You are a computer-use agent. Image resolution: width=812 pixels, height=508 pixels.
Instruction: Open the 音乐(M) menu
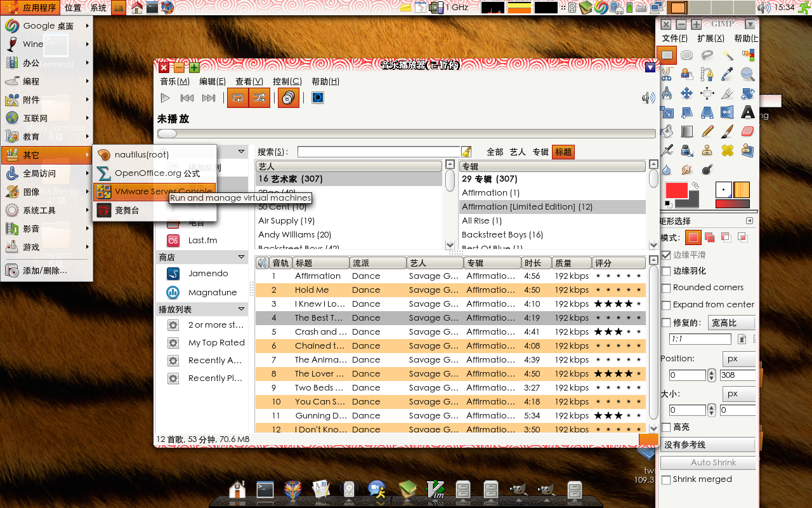(174, 81)
